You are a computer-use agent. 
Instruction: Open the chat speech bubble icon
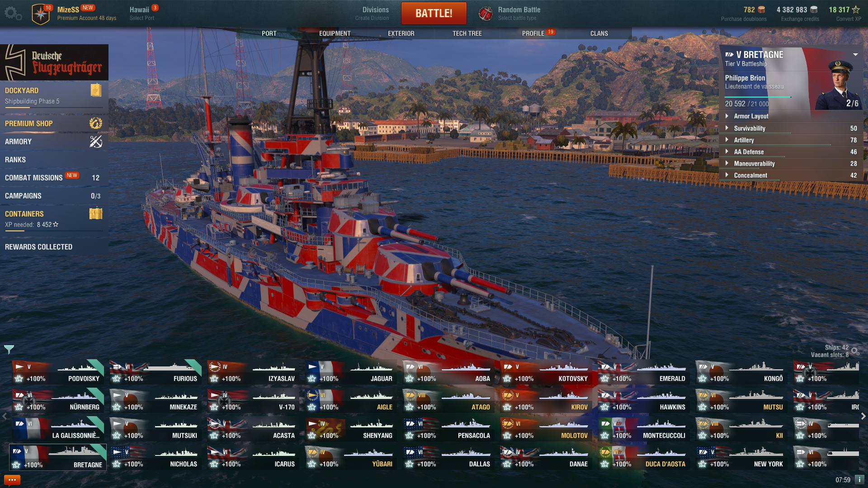point(12,480)
